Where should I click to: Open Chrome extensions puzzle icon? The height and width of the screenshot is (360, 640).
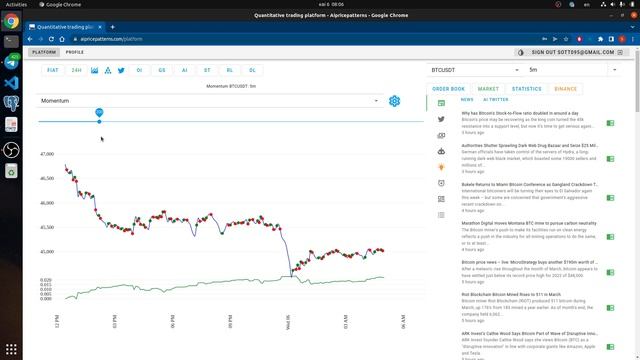point(600,39)
